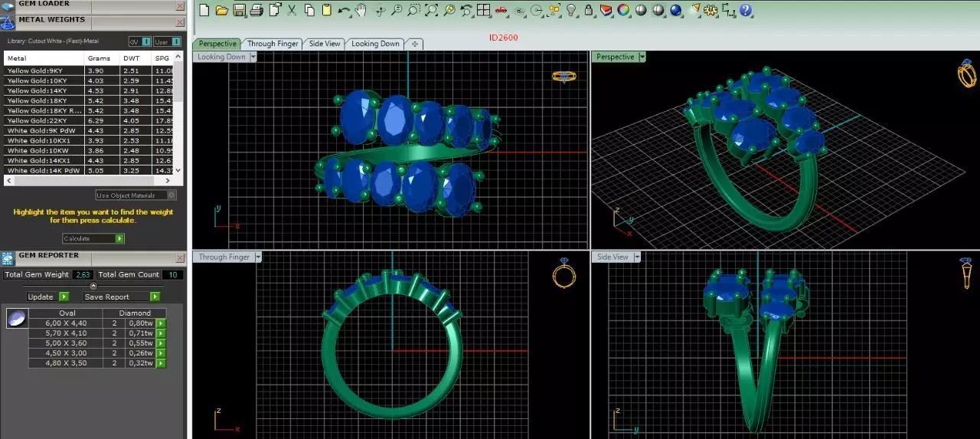Click the padlock lock icon
Image resolution: width=980 pixels, height=439 pixels.
tap(589, 11)
